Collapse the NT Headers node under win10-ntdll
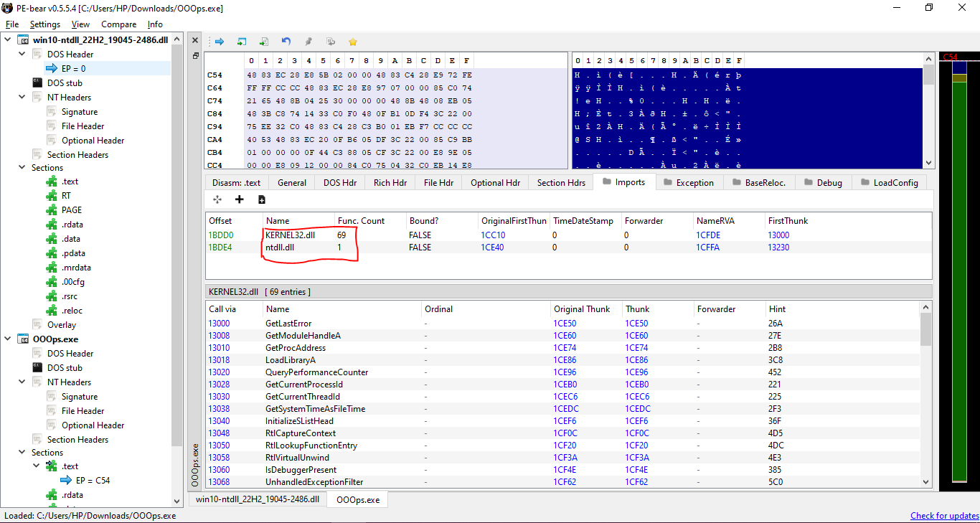The image size is (980, 523). pyautogui.click(x=22, y=97)
